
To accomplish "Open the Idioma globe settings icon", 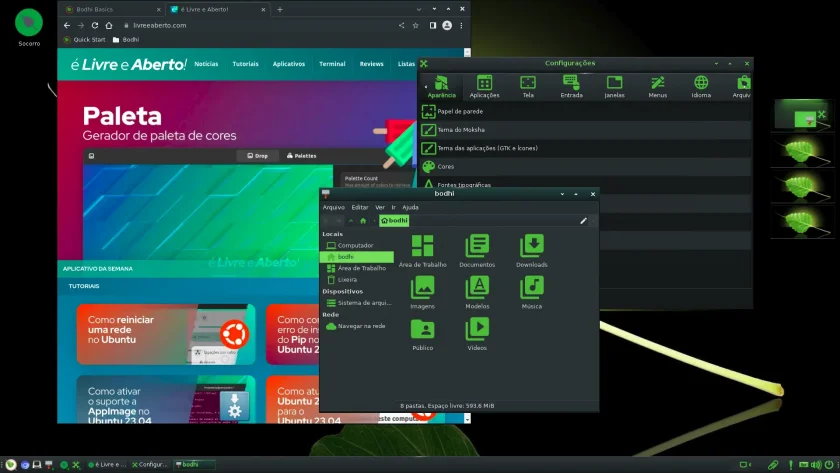I will pos(701,86).
